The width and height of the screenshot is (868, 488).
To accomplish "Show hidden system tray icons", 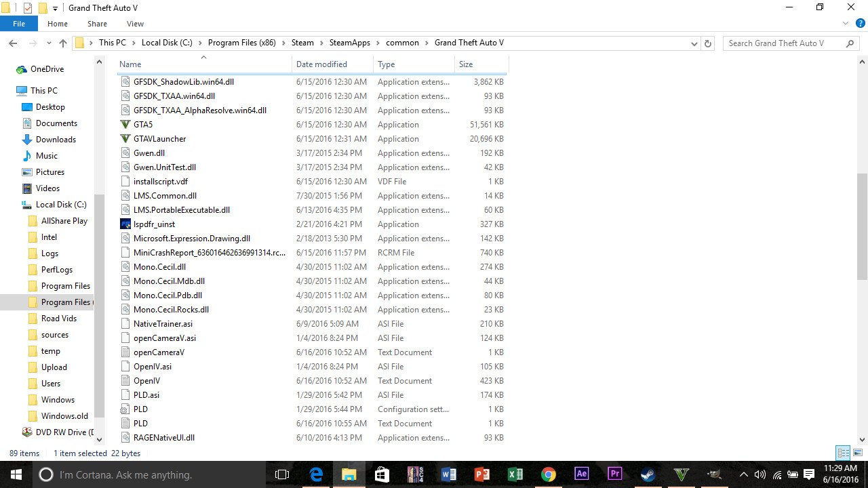I will (744, 474).
